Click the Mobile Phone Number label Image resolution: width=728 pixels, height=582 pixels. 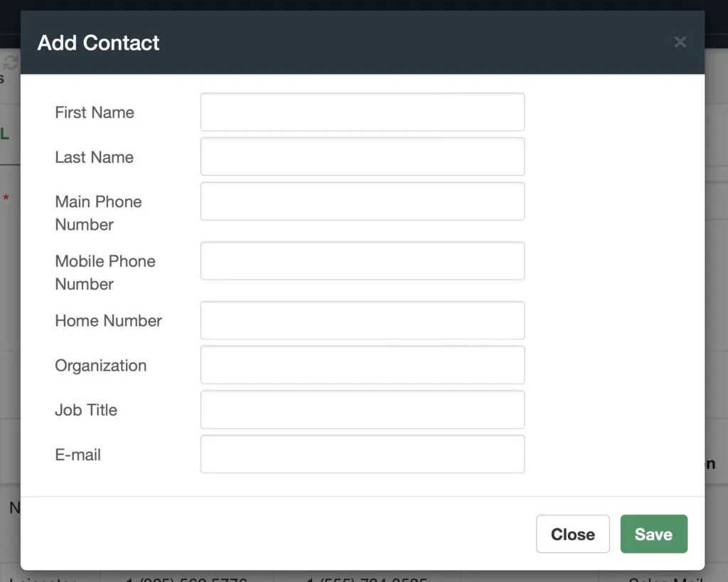105,273
